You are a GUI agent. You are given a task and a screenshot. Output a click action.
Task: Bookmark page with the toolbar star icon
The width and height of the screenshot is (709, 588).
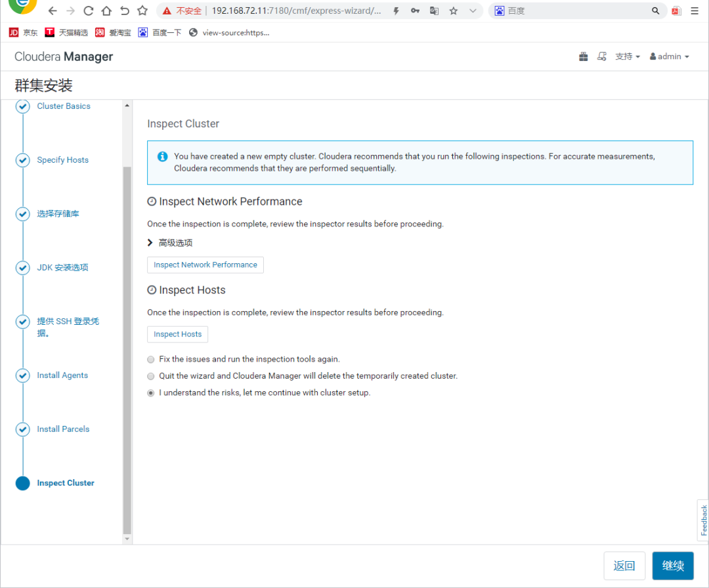pyautogui.click(x=142, y=11)
